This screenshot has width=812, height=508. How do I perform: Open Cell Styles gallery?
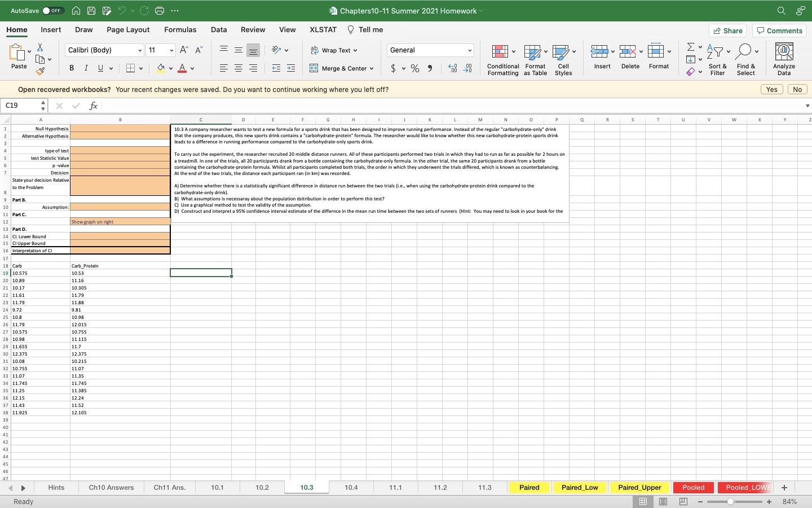(x=563, y=60)
